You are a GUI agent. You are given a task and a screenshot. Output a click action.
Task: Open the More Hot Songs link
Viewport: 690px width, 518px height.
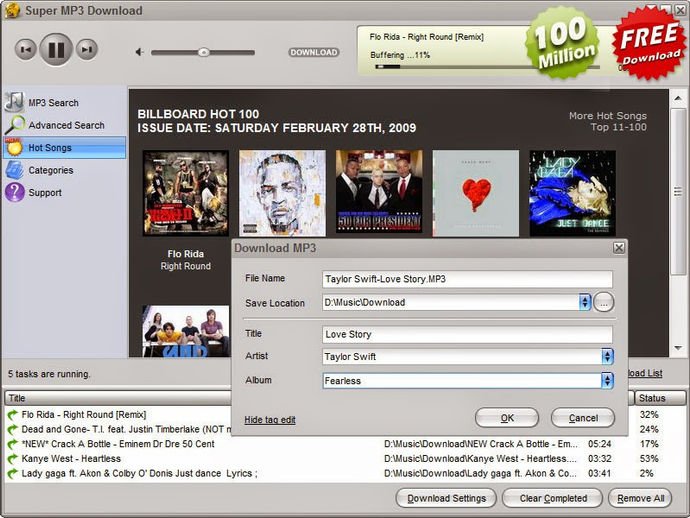[x=608, y=116]
